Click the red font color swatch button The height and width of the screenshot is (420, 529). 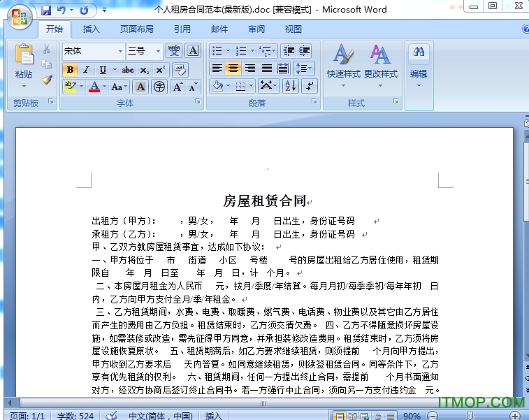pos(94,87)
